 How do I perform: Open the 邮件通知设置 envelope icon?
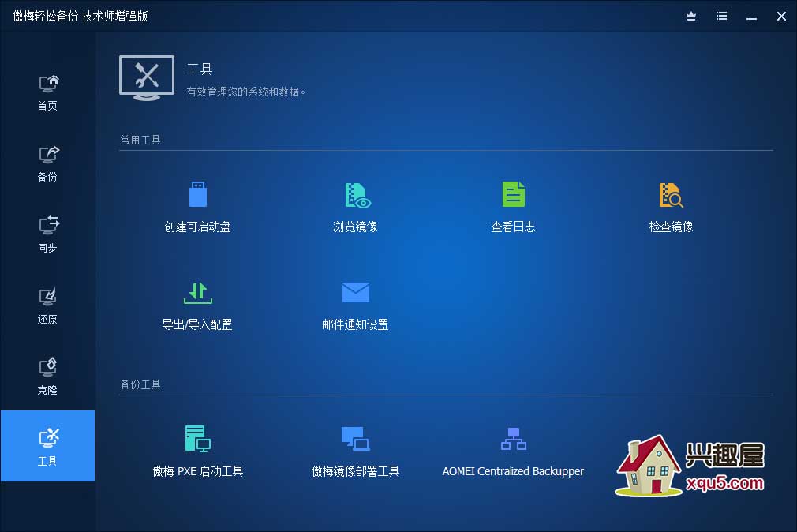(x=356, y=293)
